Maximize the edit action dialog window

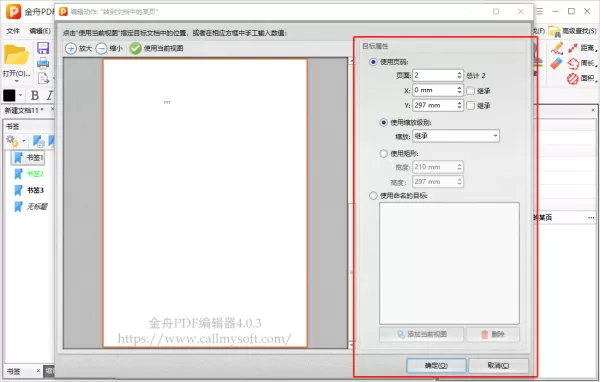tap(496, 11)
